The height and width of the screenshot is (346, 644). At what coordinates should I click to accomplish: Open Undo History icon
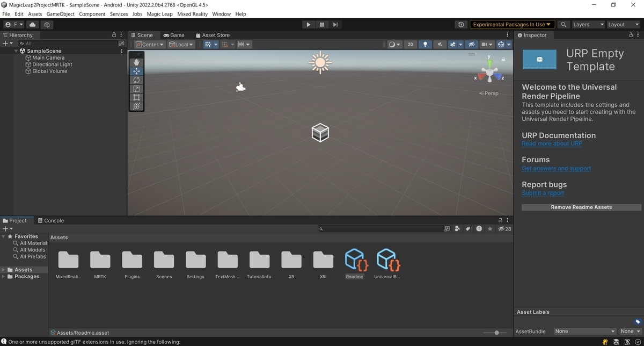pyautogui.click(x=461, y=25)
